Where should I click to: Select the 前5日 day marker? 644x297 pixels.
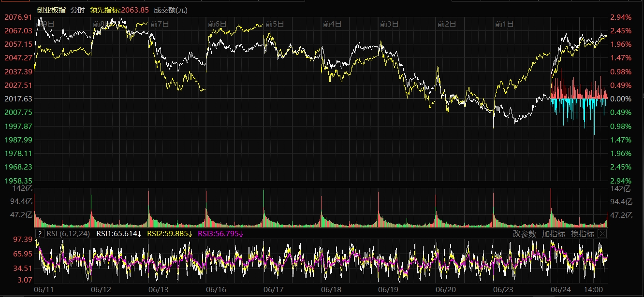[275, 24]
